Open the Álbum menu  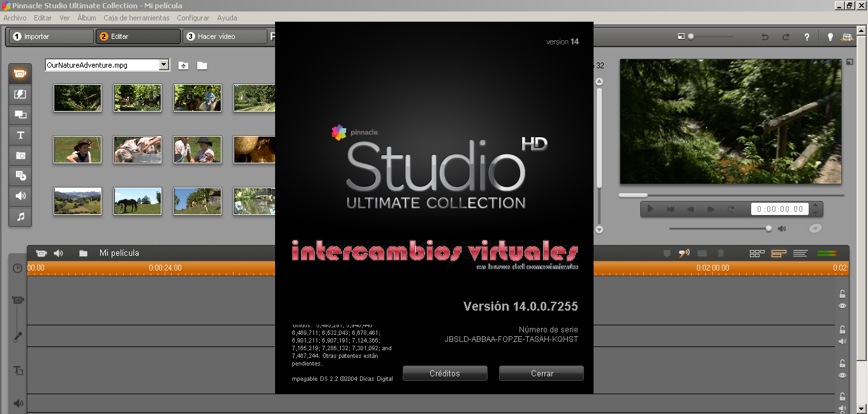point(86,18)
